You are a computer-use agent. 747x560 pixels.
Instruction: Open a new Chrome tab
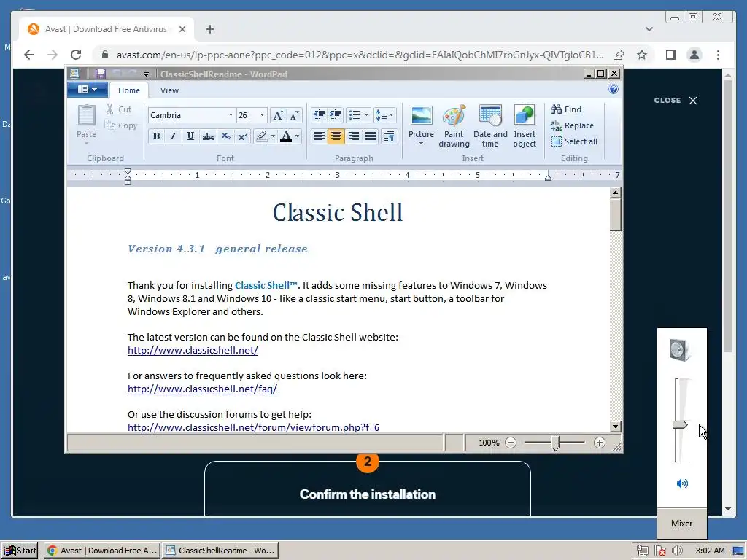[x=210, y=29]
